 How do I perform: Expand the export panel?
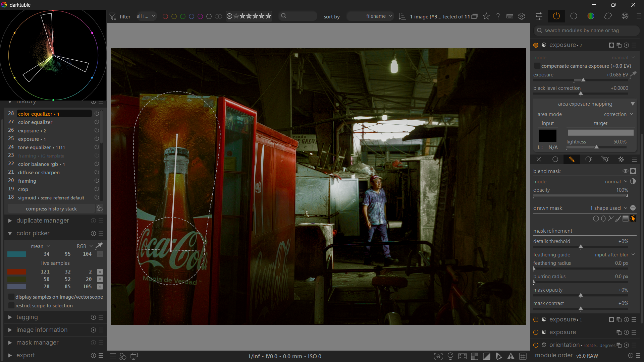point(10,355)
